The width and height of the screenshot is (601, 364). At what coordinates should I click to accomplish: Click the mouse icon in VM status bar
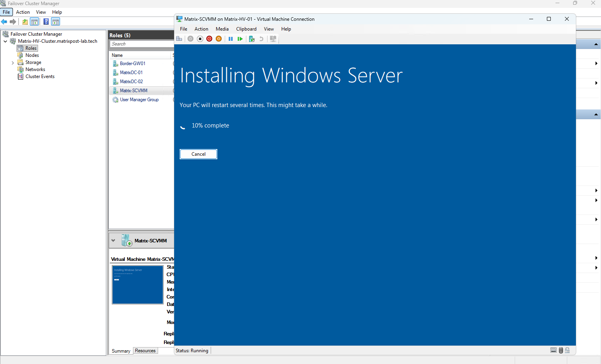pos(561,350)
